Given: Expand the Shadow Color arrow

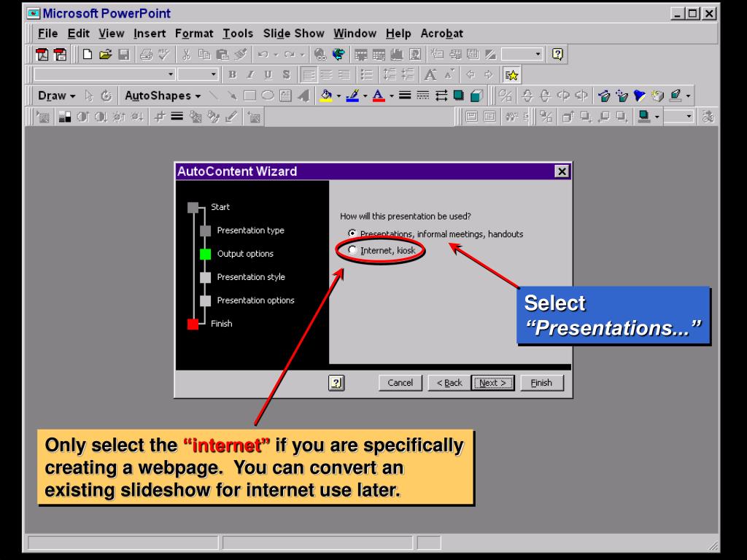Looking at the screenshot, I should tap(657, 117).
